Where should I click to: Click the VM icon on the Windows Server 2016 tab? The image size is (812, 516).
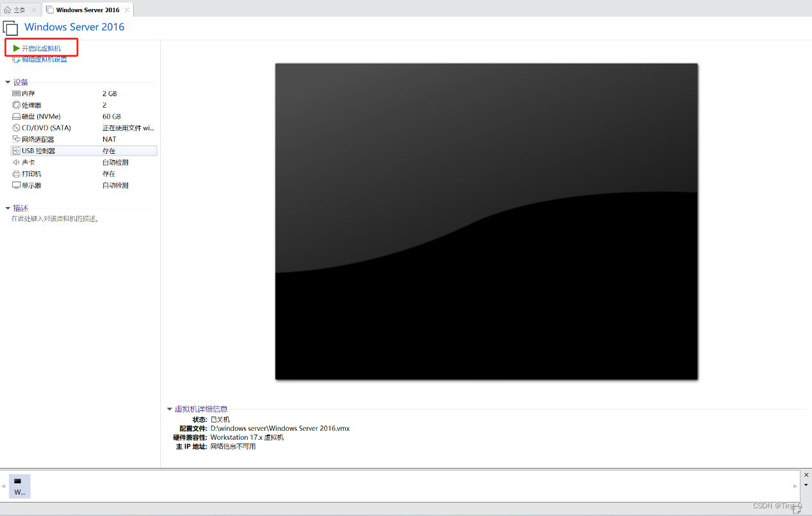point(50,10)
